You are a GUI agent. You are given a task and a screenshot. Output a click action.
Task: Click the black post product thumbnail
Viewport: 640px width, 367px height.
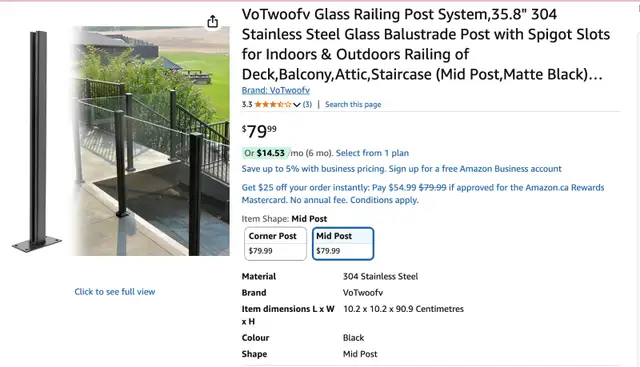tap(37, 141)
